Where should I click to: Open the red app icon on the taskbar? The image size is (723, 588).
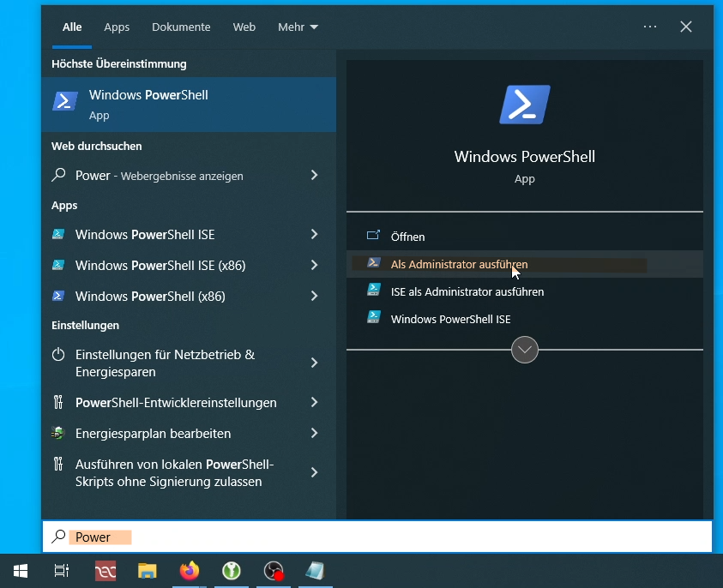click(105, 571)
